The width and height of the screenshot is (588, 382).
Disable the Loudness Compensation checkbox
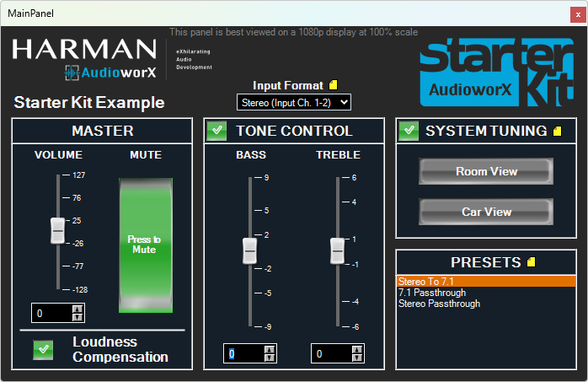click(x=43, y=350)
